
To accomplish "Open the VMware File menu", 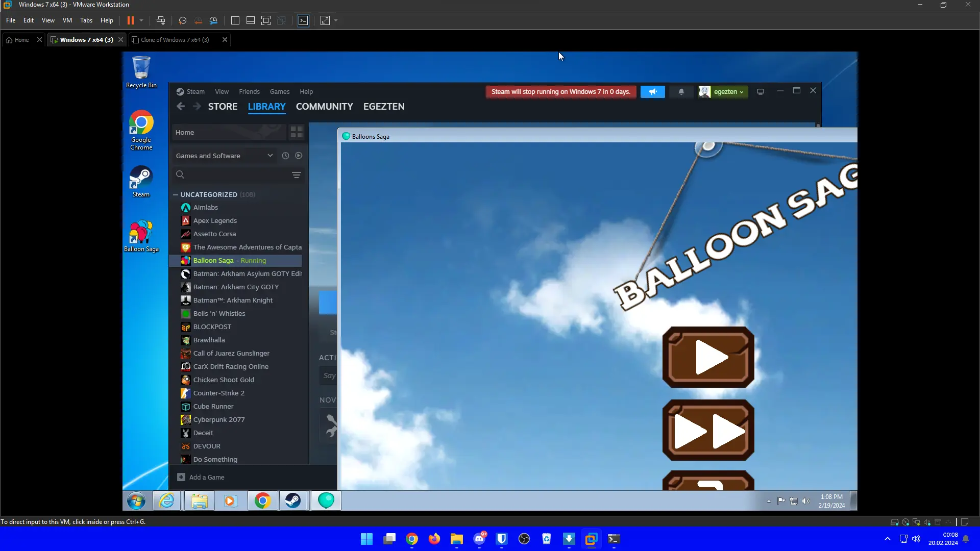I will 11,20.
